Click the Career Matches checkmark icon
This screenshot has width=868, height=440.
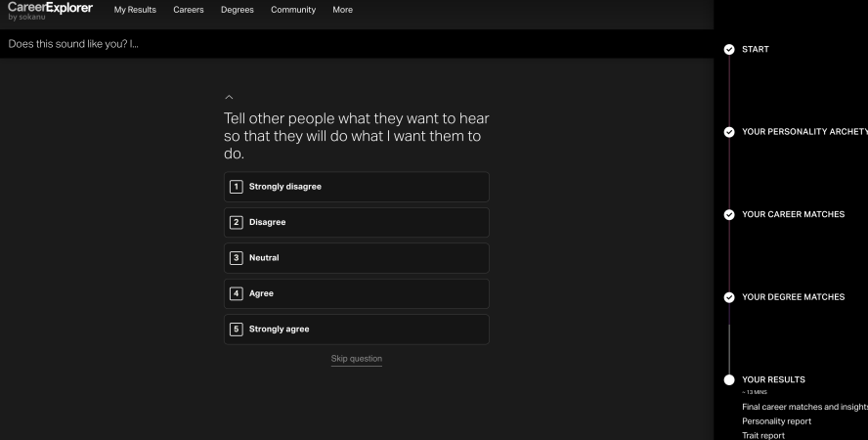(x=728, y=214)
